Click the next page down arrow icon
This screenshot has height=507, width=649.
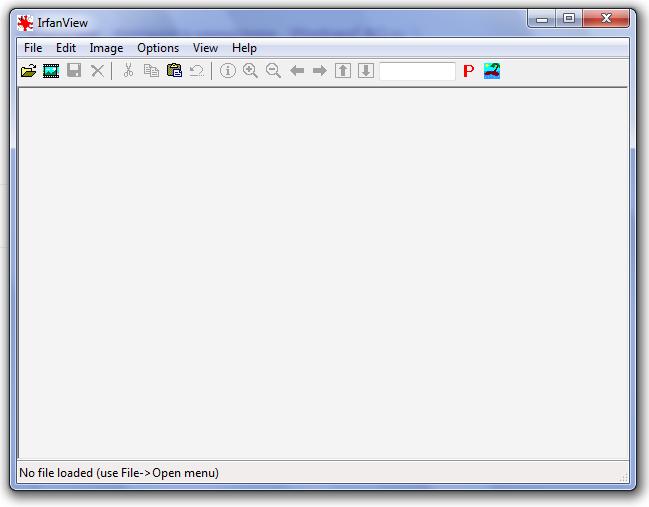(366, 71)
